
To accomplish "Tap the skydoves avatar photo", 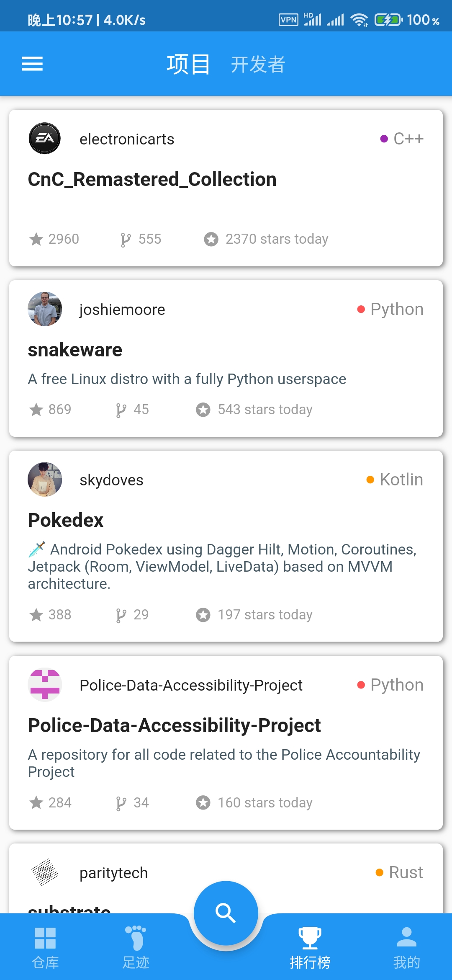I will (45, 480).
